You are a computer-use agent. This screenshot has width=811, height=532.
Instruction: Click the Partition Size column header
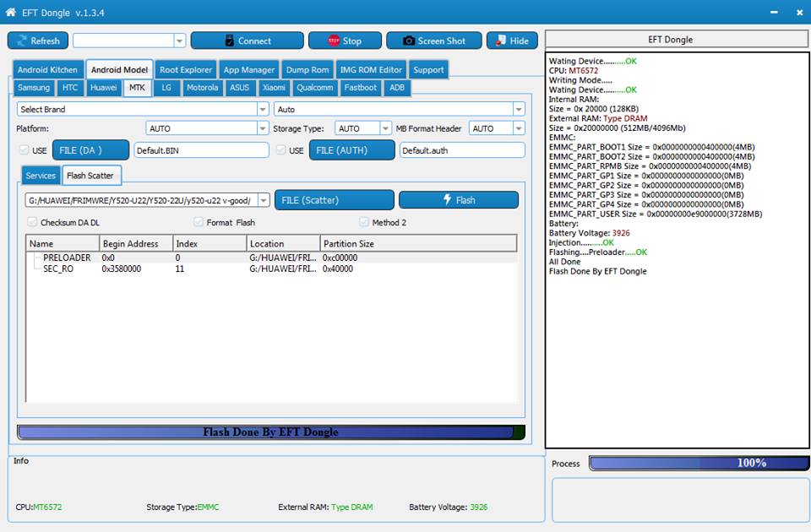point(418,243)
